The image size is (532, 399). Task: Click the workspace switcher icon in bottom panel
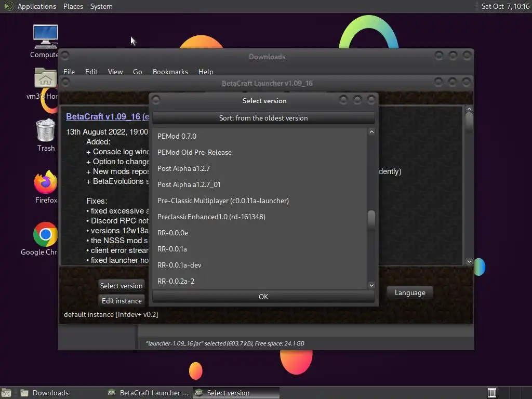coord(491,393)
